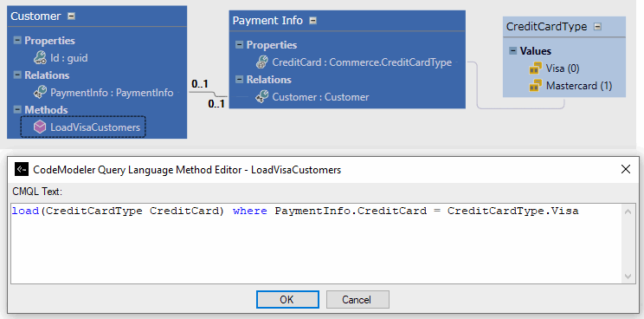Screen dimensions: 644x319
Task: Collapse the CreditCardType Values section
Action: tap(512, 51)
